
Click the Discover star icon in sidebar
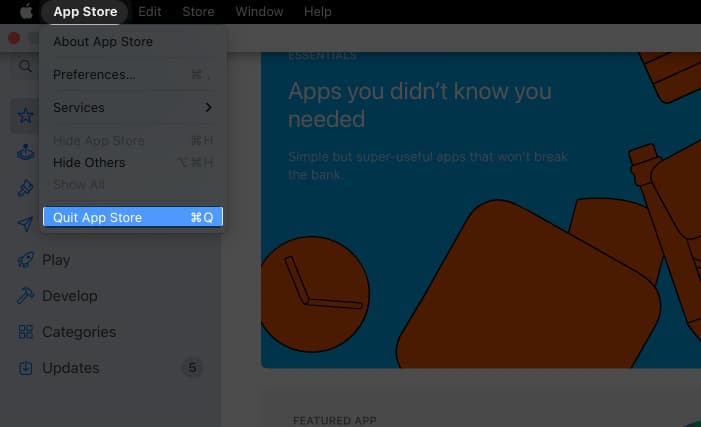click(x=25, y=115)
